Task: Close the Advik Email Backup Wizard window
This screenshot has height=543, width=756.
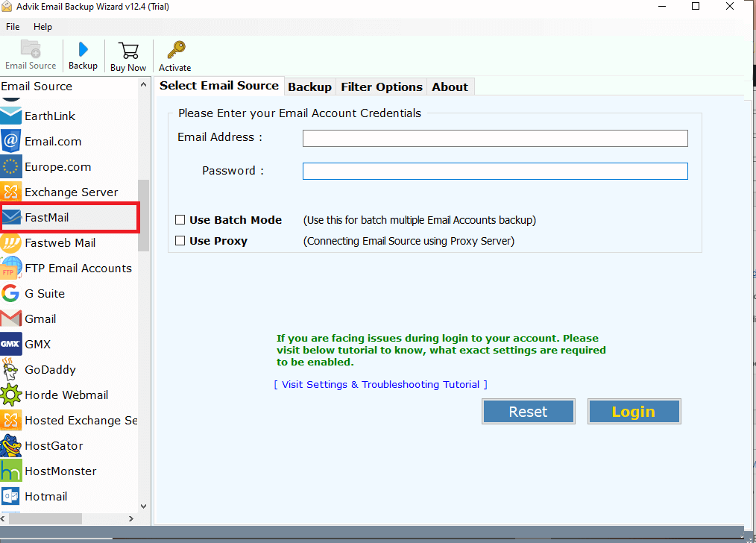Action: point(730,6)
